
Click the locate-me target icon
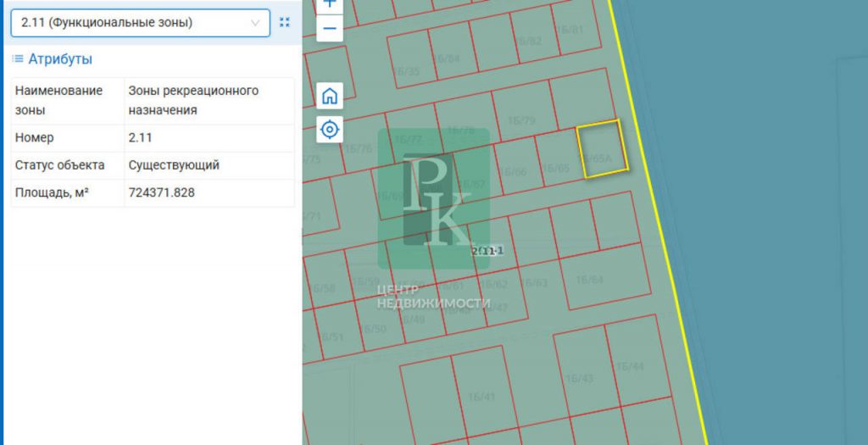click(330, 130)
